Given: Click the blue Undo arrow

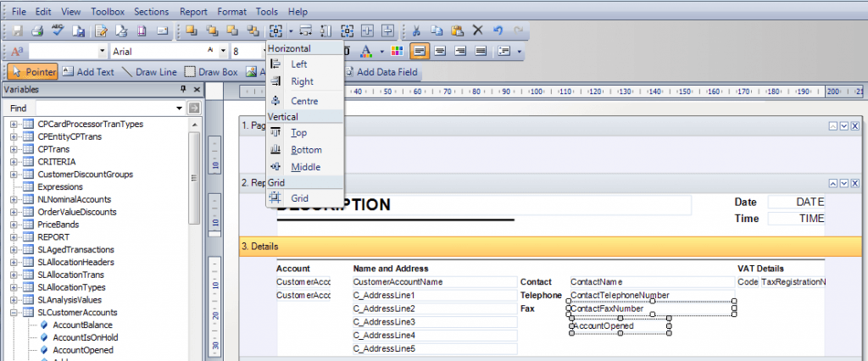Looking at the screenshot, I should (498, 31).
